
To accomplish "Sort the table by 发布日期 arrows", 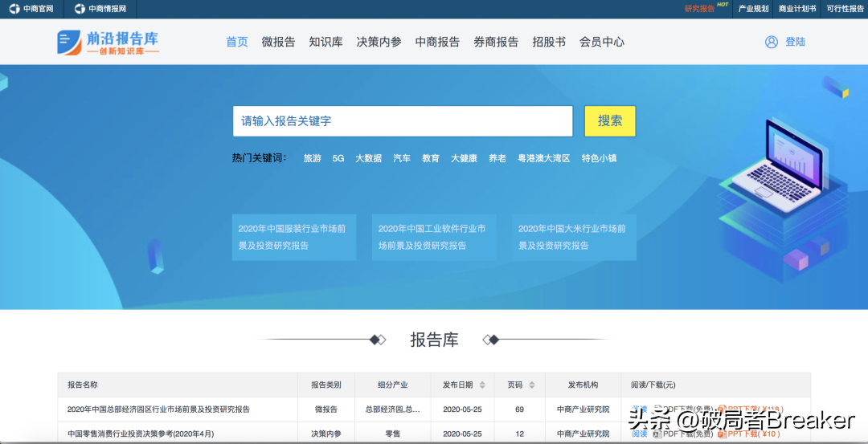I will (482, 385).
